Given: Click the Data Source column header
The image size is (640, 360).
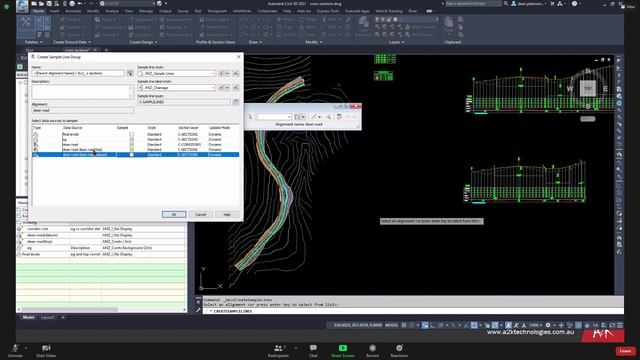Looking at the screenshot, I should tap(73, 128).
